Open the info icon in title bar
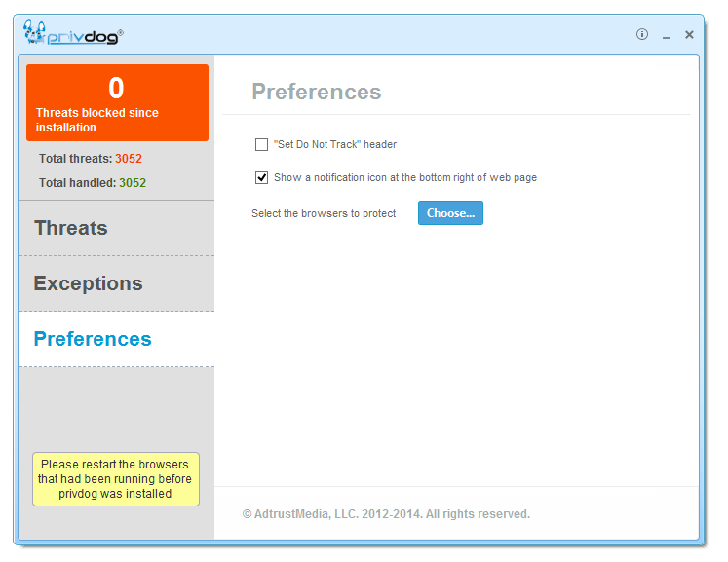Viewport: 728px width, 562px height. (642, 34)
